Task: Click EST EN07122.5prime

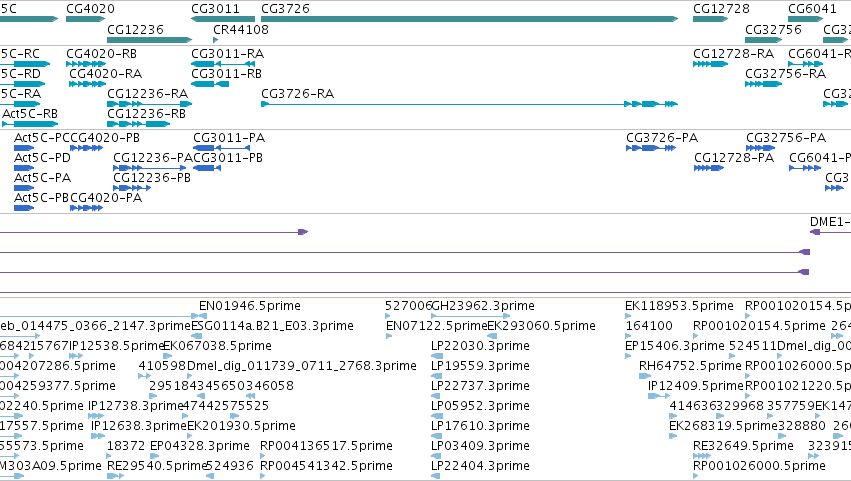Action: (x=436, y=326)
